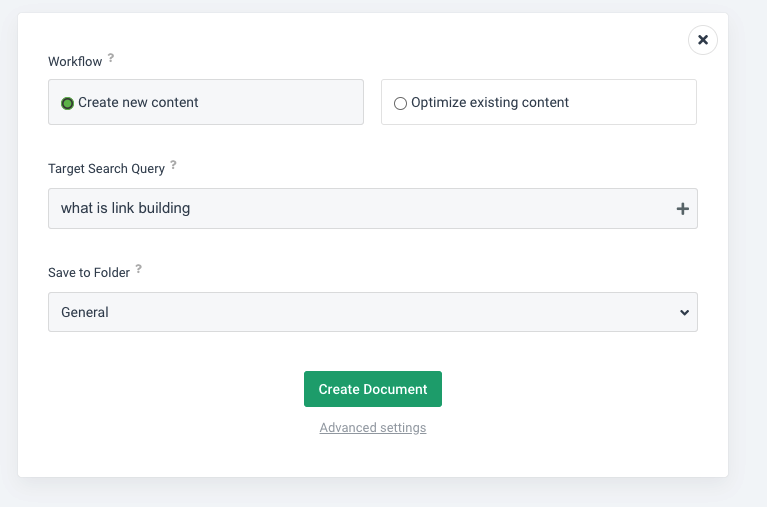Viewport: 767px width, 507px height.
Task: Open the Advanced settings link
Action: point(372,428)
